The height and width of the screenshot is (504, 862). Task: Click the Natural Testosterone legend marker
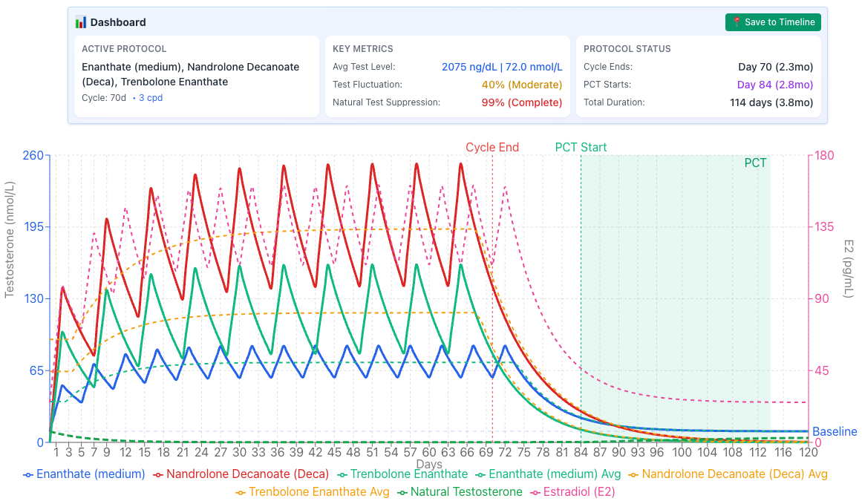point(402,492)
